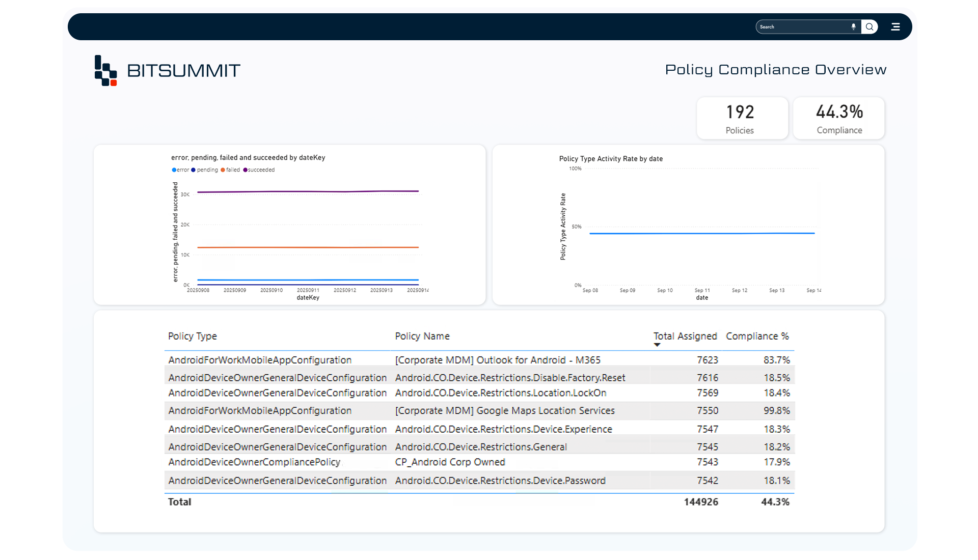Click the sort arrow under Total Assigned

coord(657,345)
